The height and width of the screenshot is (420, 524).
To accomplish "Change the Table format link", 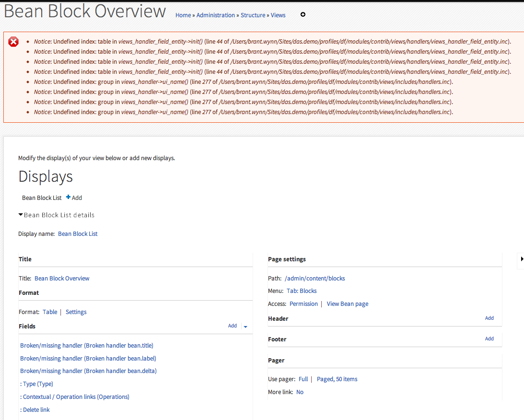I will pyautogui.click(x=50, y=312).
